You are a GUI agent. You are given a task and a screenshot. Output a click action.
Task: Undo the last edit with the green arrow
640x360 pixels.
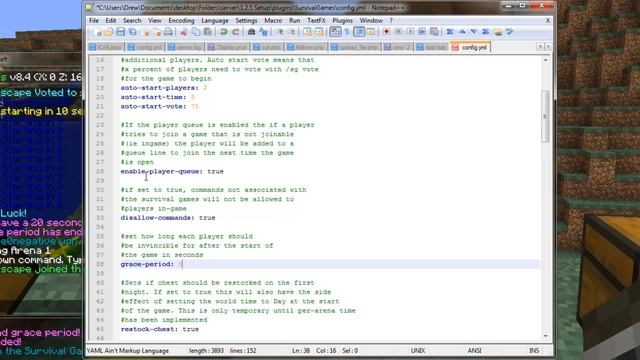coord(224,32)
